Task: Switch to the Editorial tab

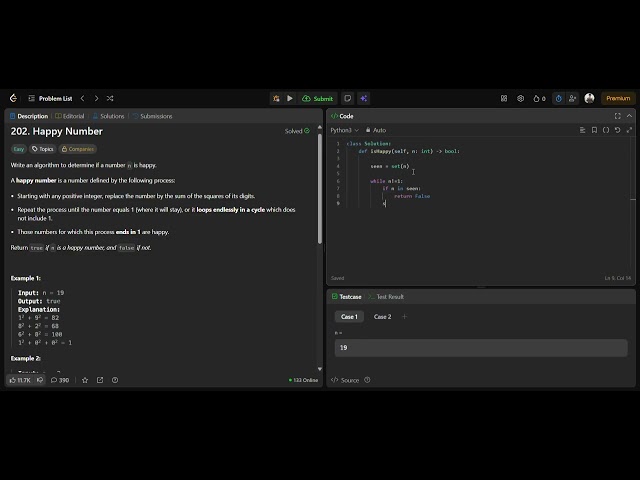Action: click(x=70, y=116)
